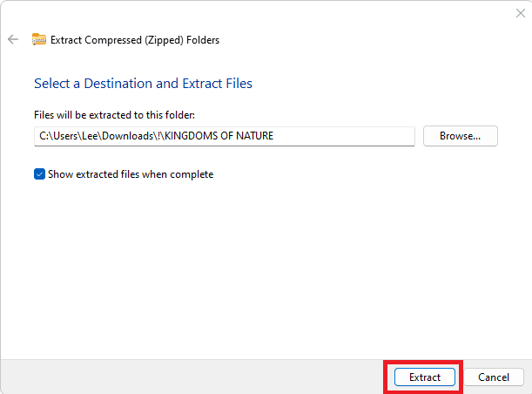
Task: Click the 'Zipped' word in window title
Action: tap(164, 40)
